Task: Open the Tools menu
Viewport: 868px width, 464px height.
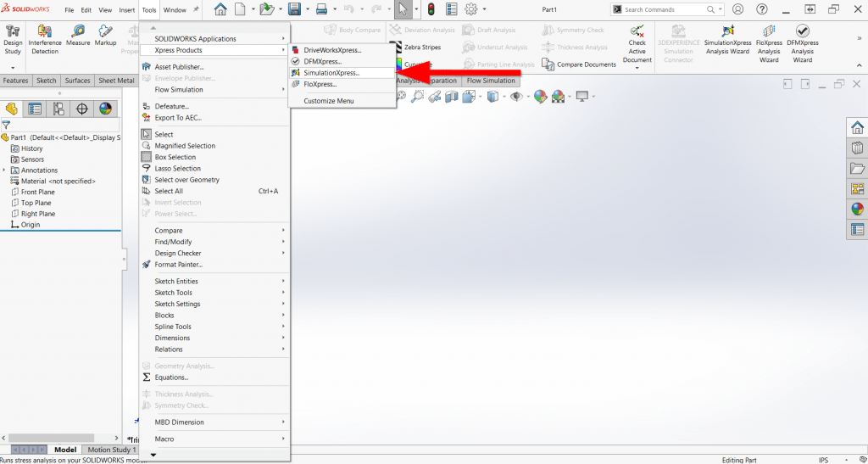Action: [149, 10]
